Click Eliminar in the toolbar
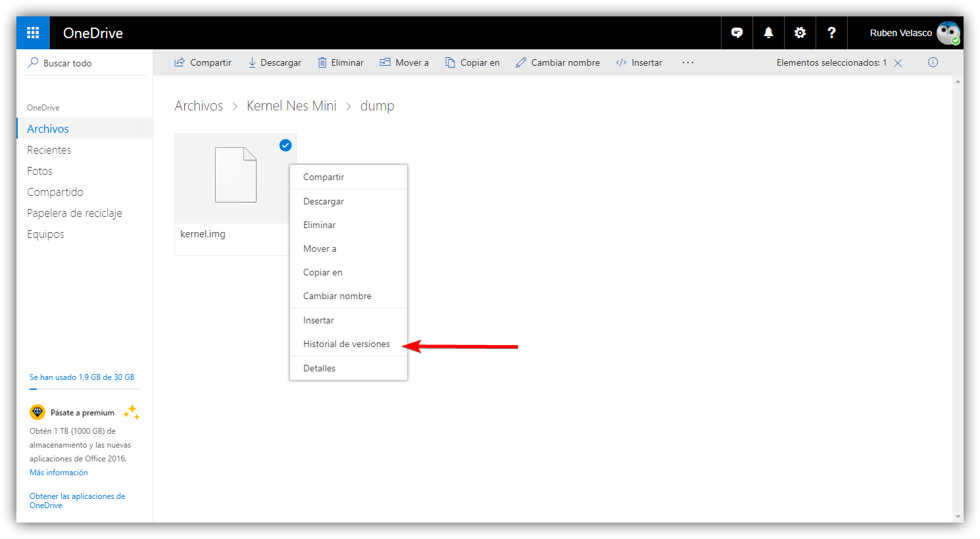This screenshot has width=980, height=539. coord(340,62)
